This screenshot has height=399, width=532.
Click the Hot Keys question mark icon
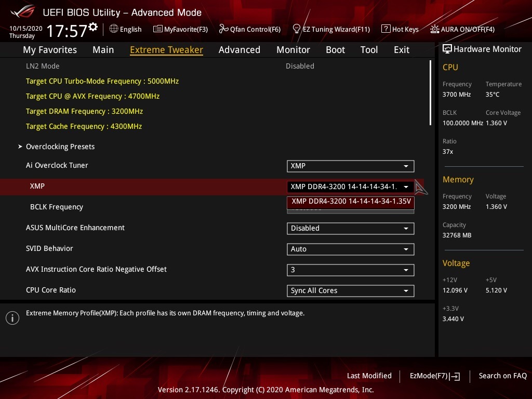pos(386,29)
